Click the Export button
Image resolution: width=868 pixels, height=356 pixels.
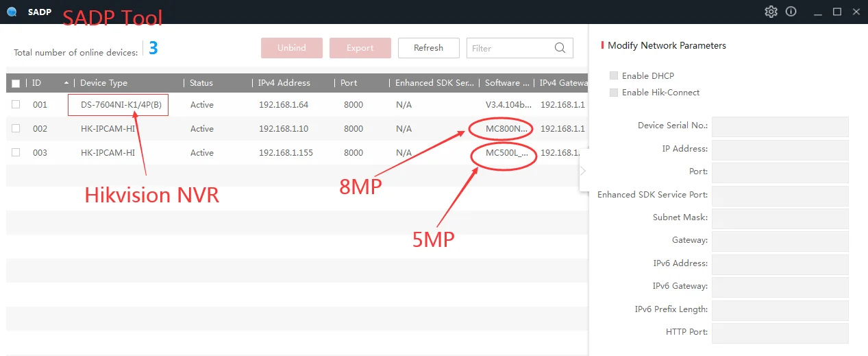coord(360,48)
